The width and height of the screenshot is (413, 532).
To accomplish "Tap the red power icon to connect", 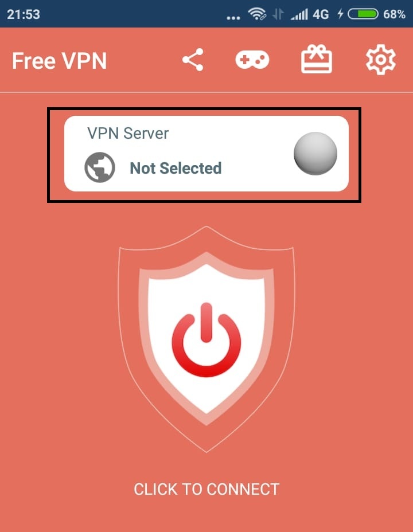I will 206,340.
